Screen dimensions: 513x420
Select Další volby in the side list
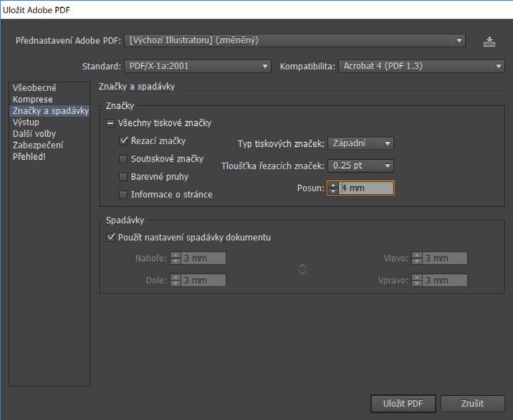[50, 134]
